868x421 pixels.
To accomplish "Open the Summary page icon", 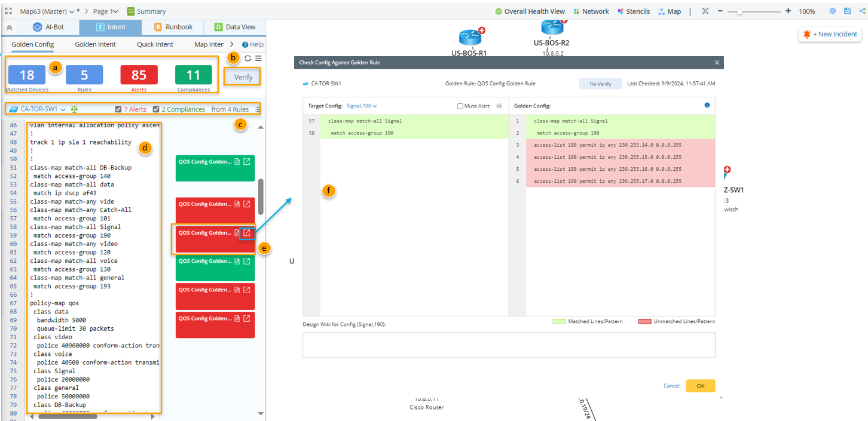I will point(131,11).
